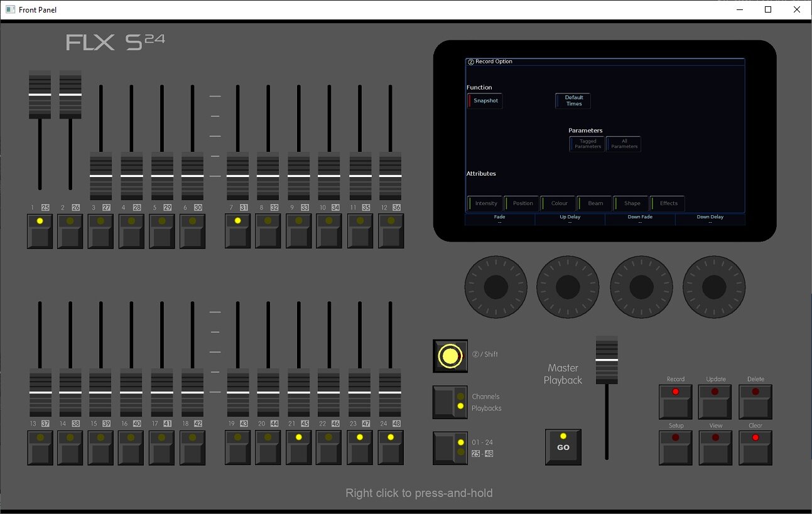Click the Fade encoder label

tap(500, 219)
